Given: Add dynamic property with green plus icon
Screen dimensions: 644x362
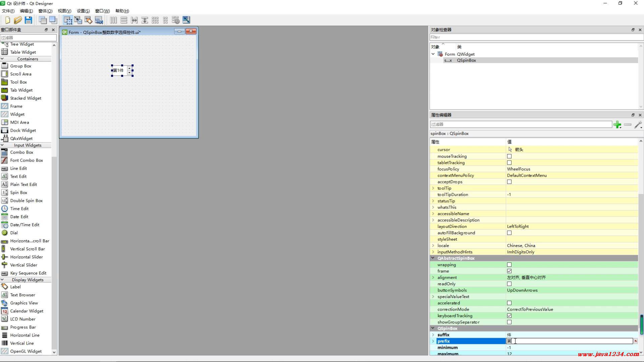Looking at the screenshot, I should (x=617, y=125).
